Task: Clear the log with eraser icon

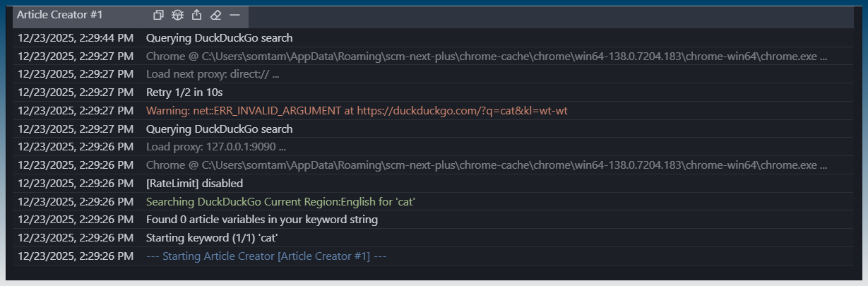Action: (216, 15)
